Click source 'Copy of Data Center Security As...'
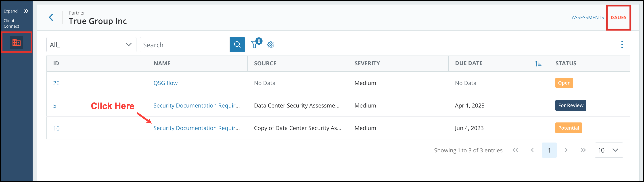 297,128
